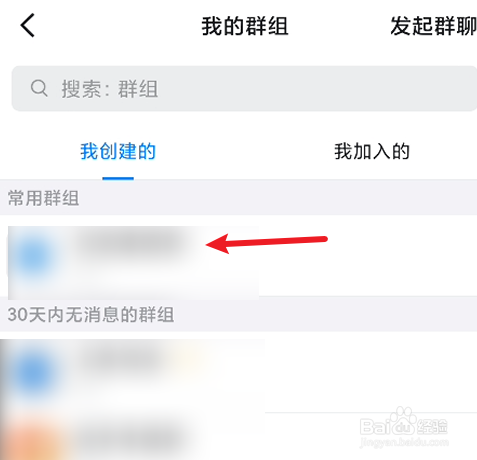Switch to the 我创建的 tab
The width and height of the screenshot is (477, 460).
(118, 152)
